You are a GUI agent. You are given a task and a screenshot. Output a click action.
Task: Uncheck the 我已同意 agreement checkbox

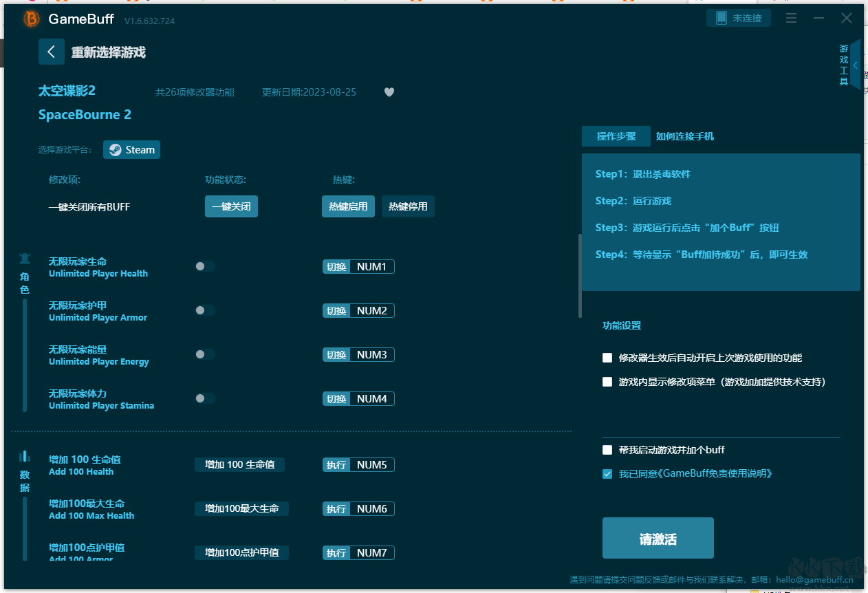point(607,474)
